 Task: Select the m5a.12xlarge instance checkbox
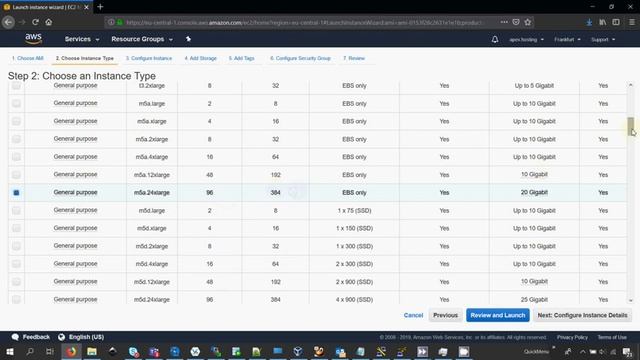(x=16, y=175)
